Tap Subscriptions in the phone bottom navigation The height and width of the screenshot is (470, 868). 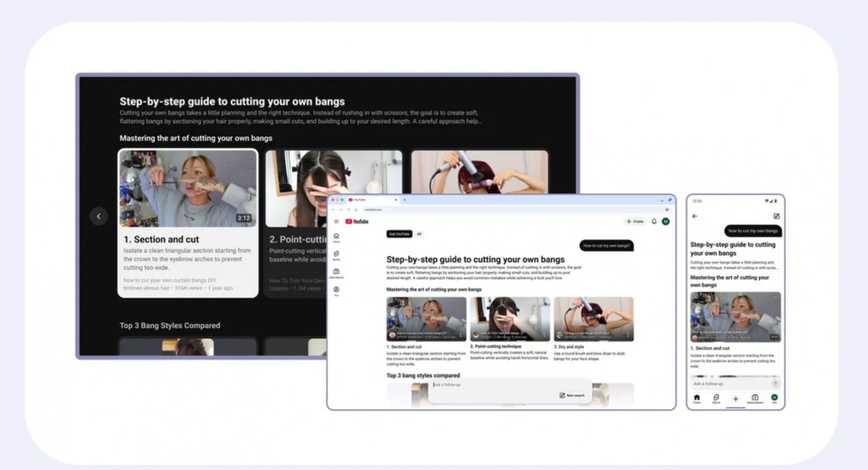[755, 399]
